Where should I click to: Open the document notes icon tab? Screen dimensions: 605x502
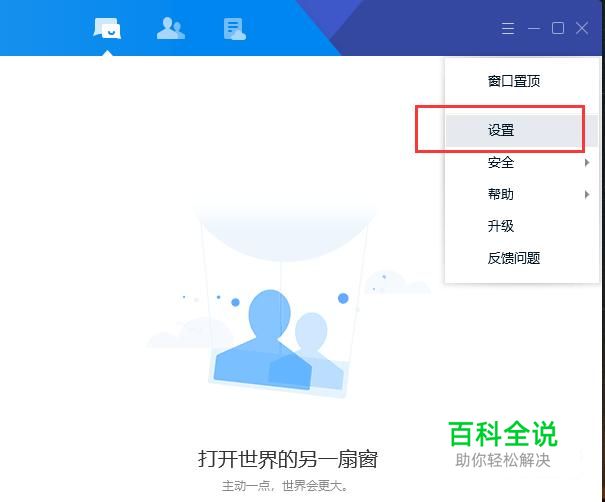235,29
